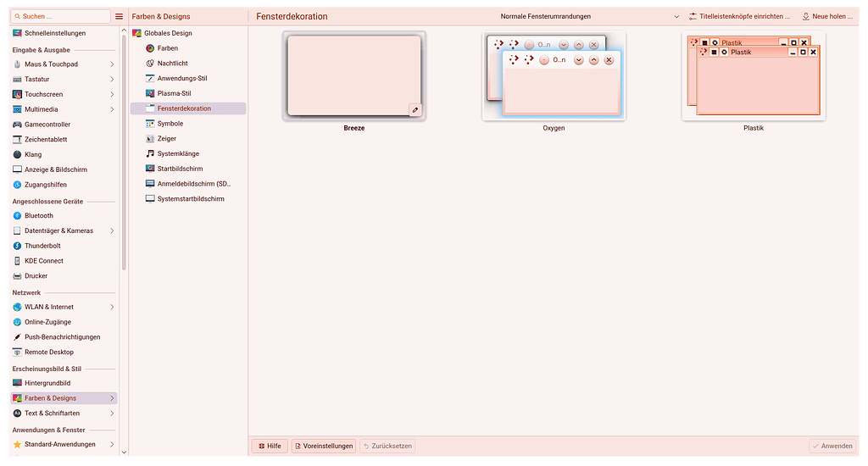Open the Symbole page
The height and width of the screenshot is (466, 868).
click(188, 124)
